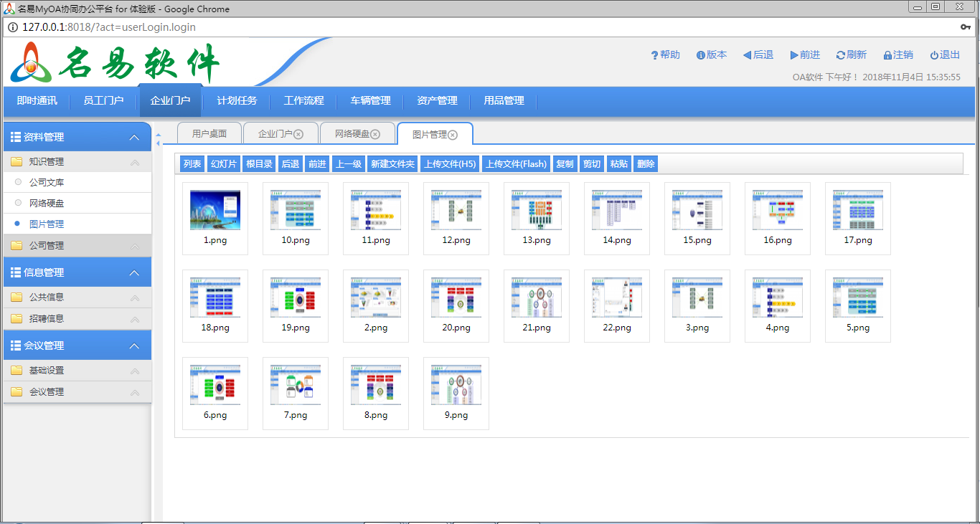Open the 1.png image thumbnail
The image size is (980, 524).
215,211
